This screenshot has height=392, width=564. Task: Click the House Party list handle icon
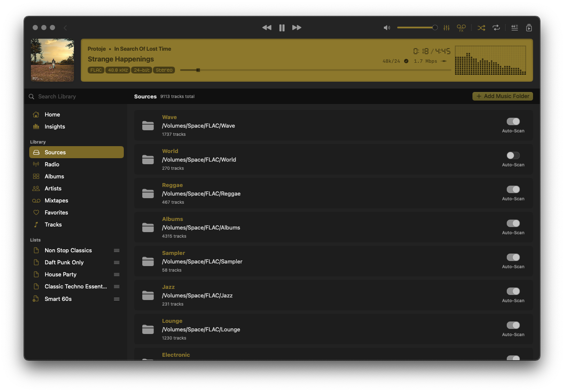[x=116, y=275]
